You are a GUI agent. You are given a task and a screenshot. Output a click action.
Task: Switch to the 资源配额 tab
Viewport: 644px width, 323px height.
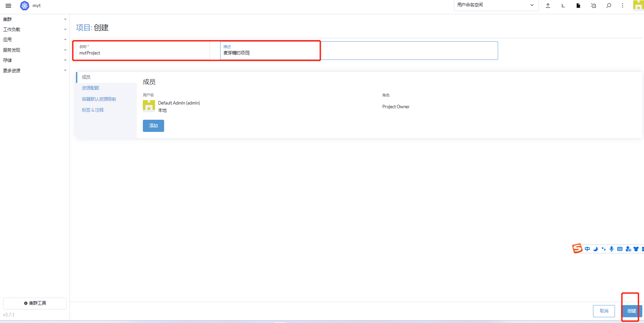tap(107, 88)
